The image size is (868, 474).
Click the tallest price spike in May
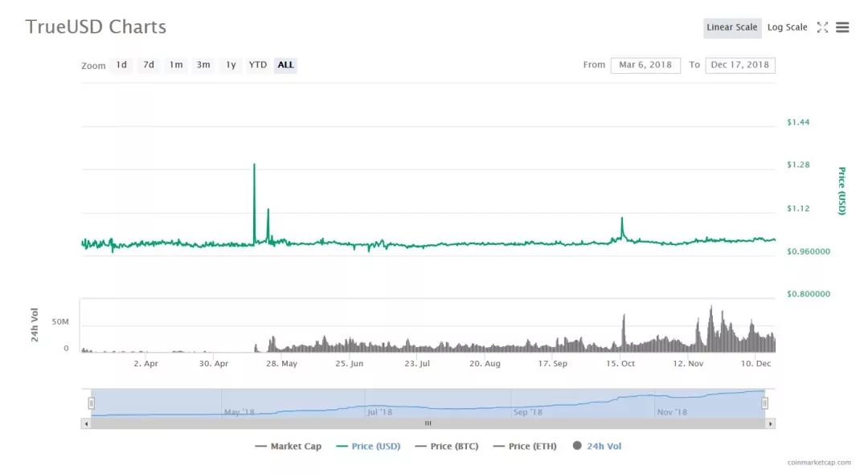(x=254, y=165)
